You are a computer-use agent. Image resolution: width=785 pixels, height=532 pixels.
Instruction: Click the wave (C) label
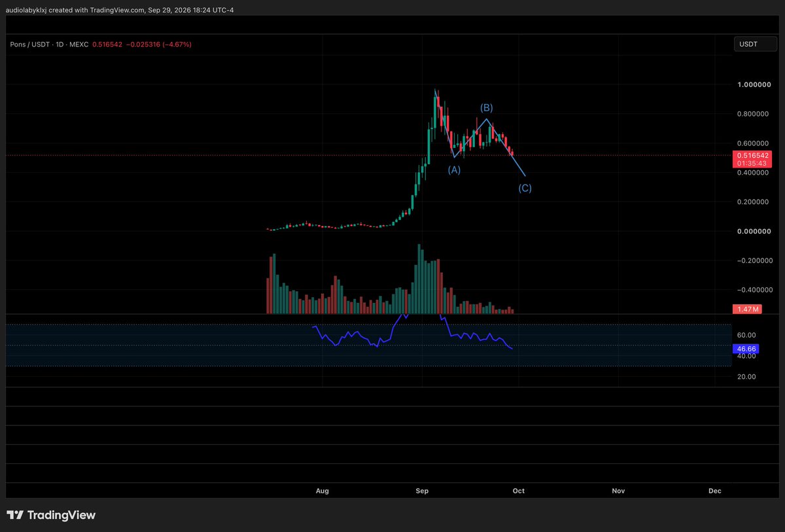click(x=525, y=188)
